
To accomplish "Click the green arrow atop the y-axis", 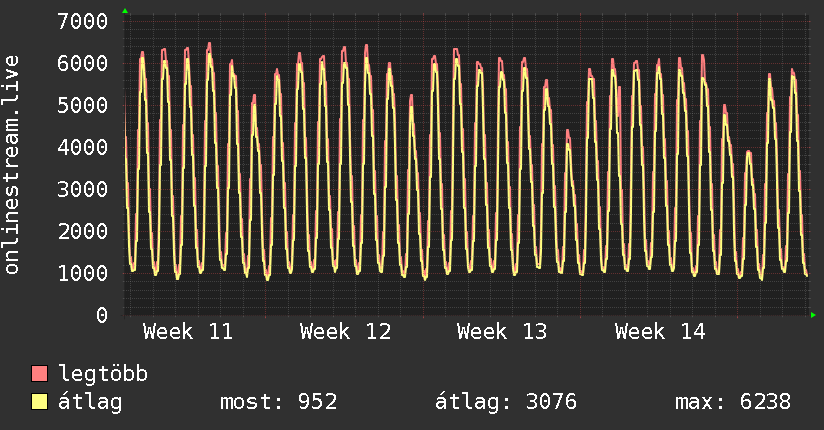I will [x=125, y=11].
